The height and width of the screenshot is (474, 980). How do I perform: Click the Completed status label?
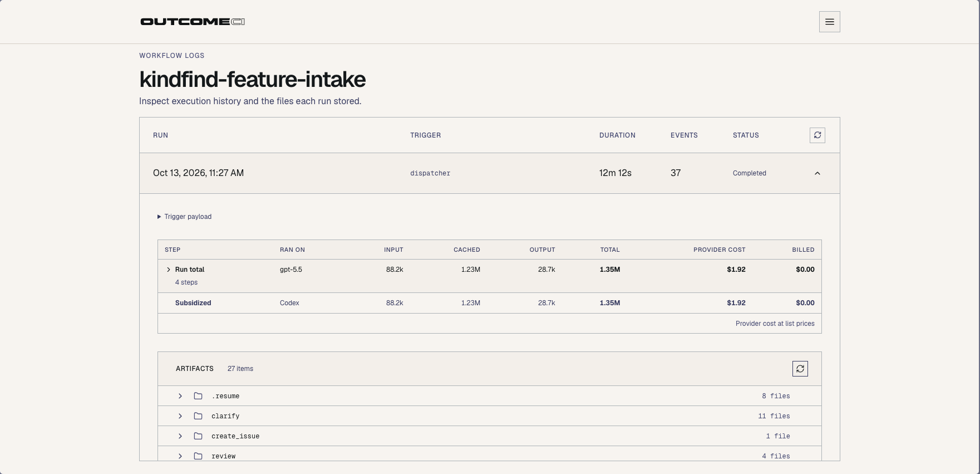750,173
